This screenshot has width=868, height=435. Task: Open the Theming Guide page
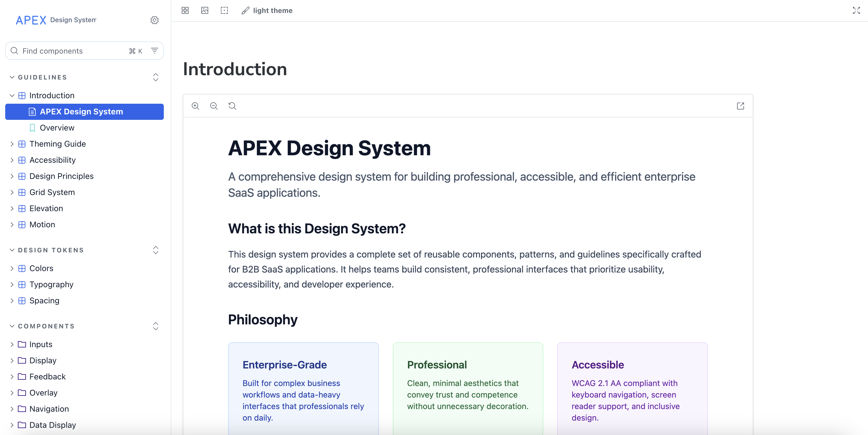58,144
